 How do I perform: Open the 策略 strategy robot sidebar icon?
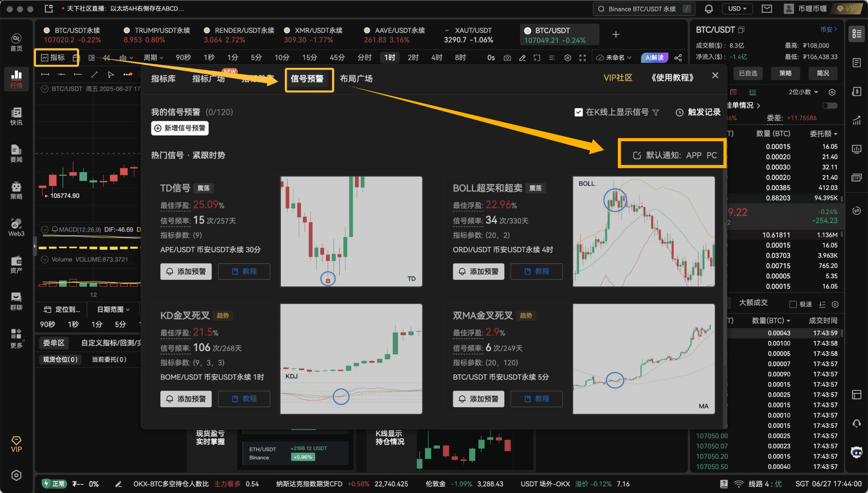(x=16, y=190)
